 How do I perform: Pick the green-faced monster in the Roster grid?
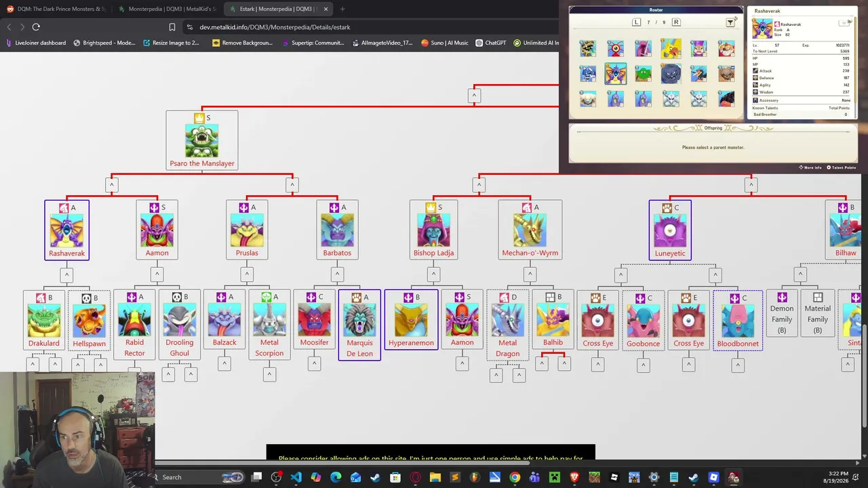click(x=643, y=73)
